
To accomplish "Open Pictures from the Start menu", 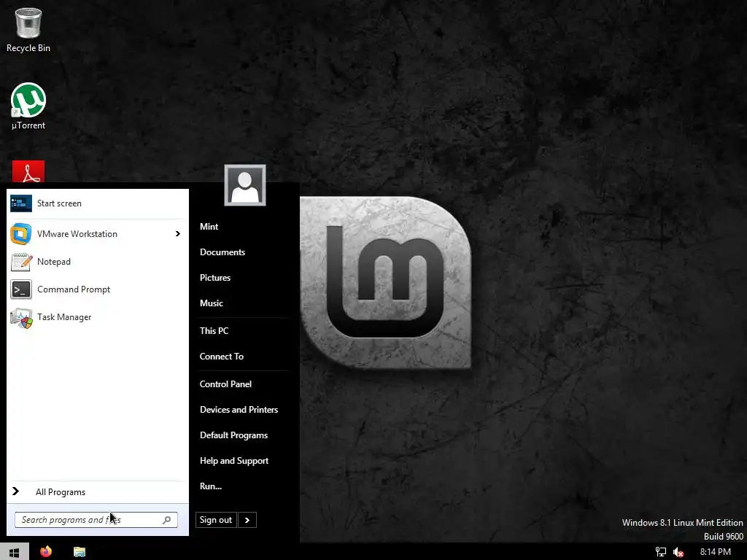I will click(215, 278).
